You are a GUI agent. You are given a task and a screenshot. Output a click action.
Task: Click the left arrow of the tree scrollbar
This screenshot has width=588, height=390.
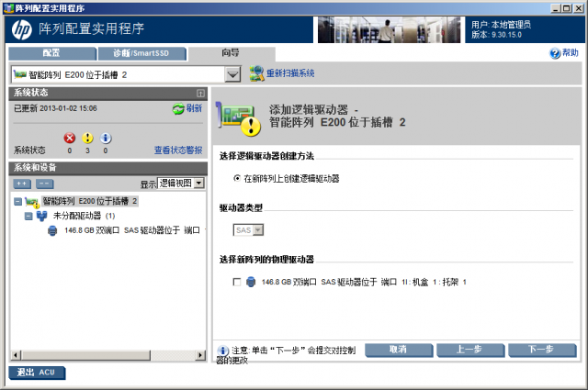(16, 354)
